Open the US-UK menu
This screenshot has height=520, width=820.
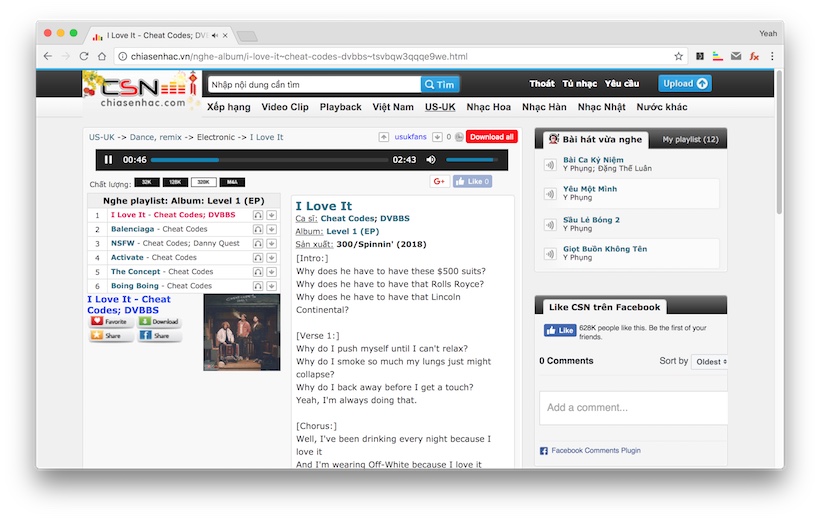(440, 107)
